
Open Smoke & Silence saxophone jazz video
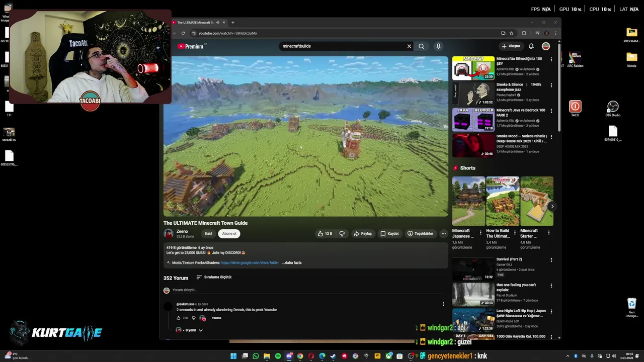(473, 94)
